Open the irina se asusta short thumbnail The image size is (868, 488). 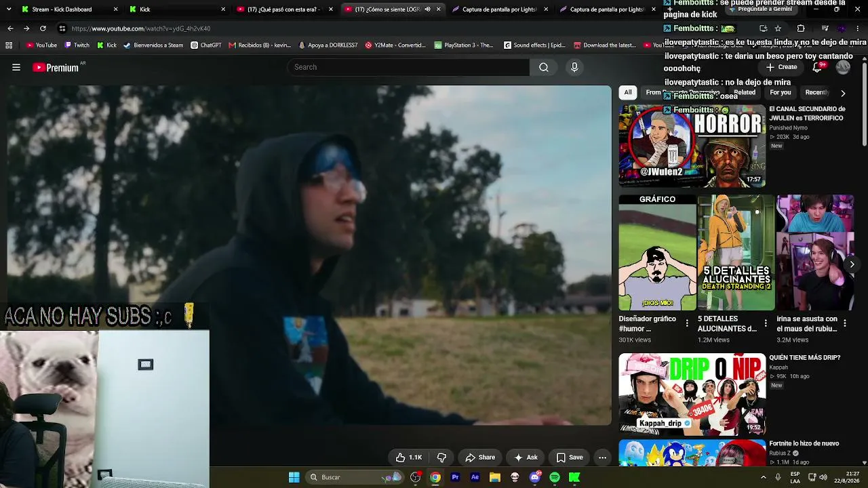815,253
